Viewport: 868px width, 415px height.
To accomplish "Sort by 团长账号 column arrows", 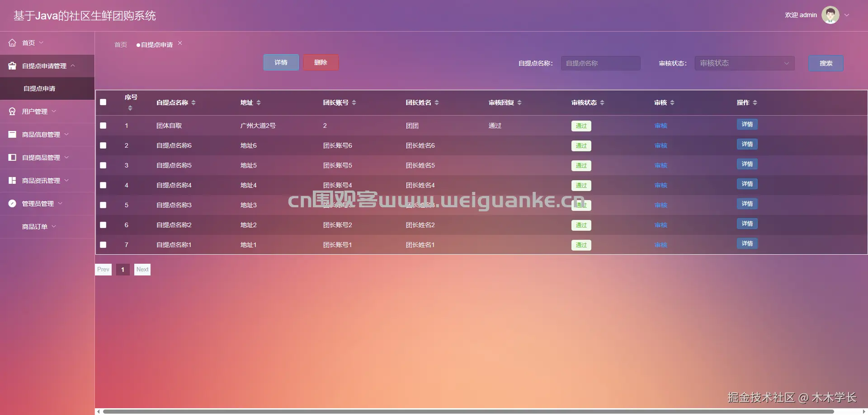I will (354, 103).
